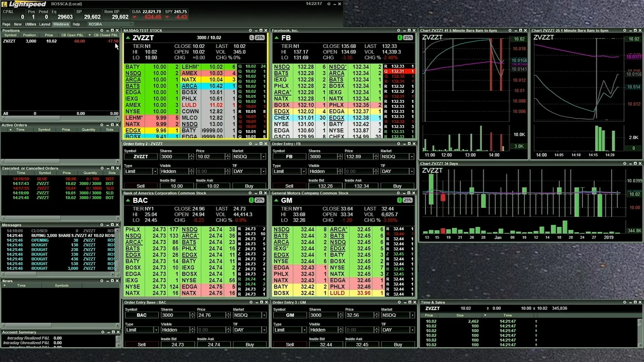Image resolution: width=644 pixels, height=362 pixels.
Task: Open the ROSIRA account dropdown
Action: pyautogui.click(x=131, y=24)
